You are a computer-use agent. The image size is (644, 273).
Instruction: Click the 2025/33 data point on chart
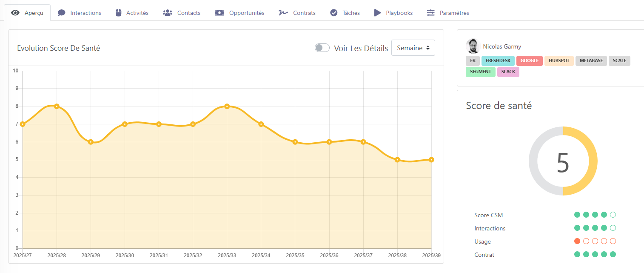tap(227, 106)
